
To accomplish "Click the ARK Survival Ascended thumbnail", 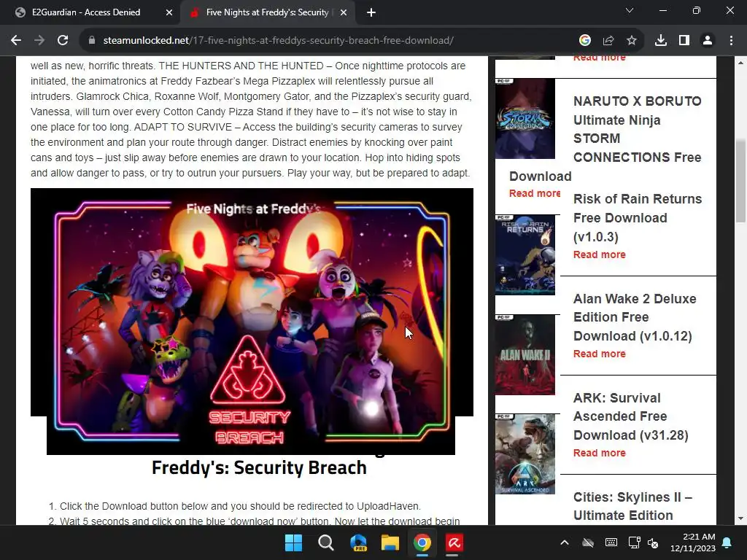I will 525,454.
